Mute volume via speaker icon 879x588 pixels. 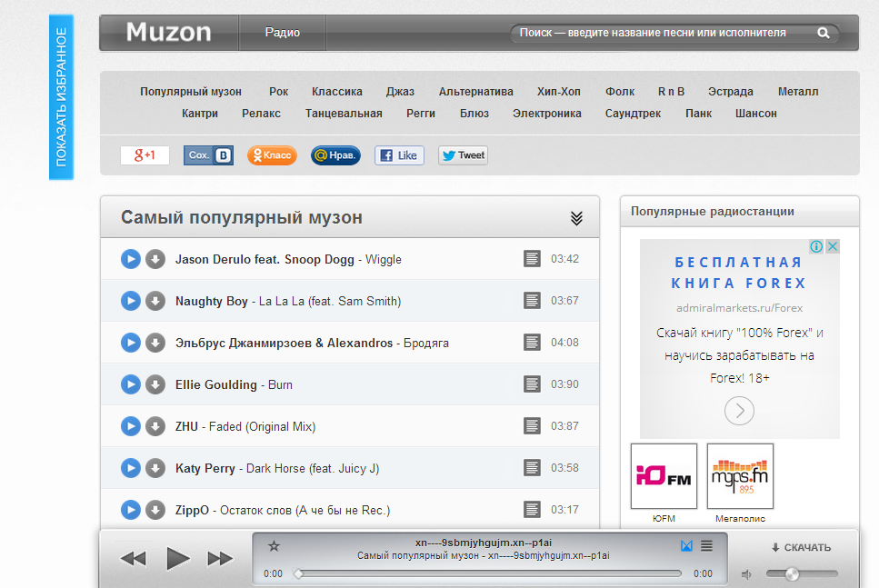(x=746, y=574)
